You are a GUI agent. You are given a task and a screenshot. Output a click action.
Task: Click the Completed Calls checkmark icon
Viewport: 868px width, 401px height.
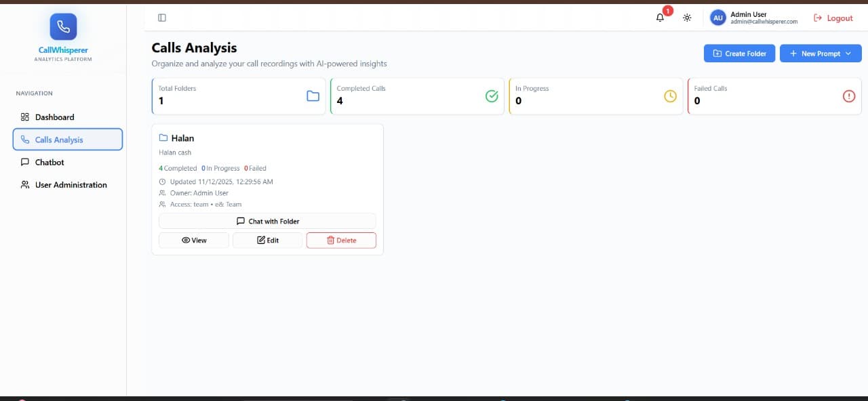492,96
